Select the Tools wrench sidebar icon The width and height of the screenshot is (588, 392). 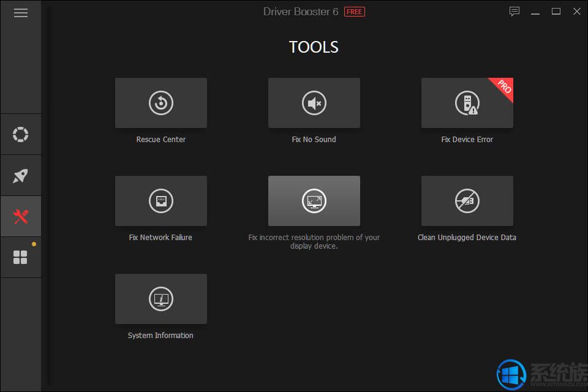click(x=21, y=216)
